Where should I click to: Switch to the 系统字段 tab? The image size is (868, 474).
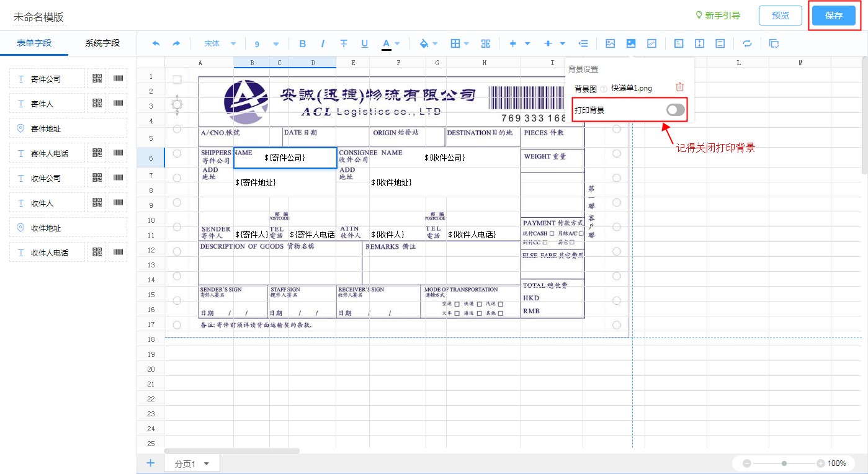102,43
